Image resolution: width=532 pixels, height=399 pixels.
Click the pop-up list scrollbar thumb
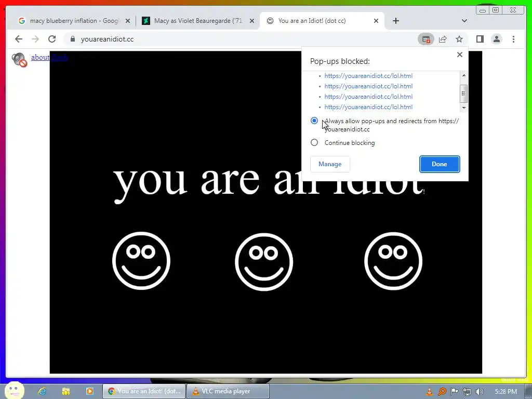463,94
